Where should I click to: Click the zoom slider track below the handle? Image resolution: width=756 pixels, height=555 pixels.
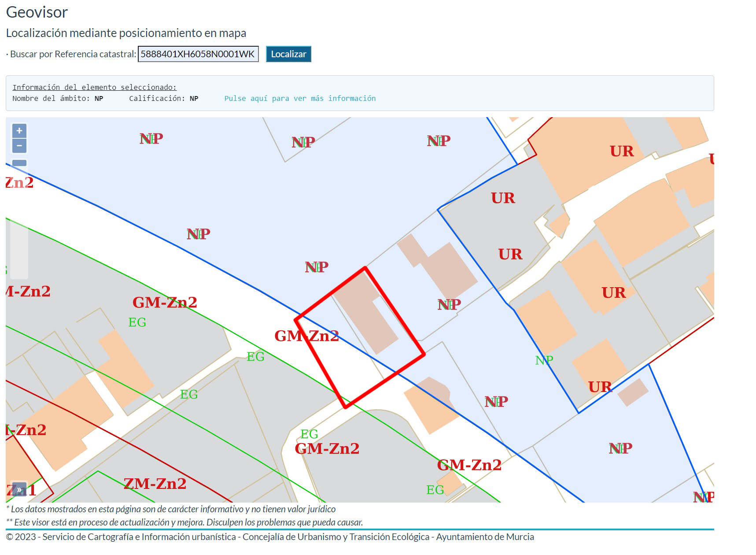click(x=19, y=247)
